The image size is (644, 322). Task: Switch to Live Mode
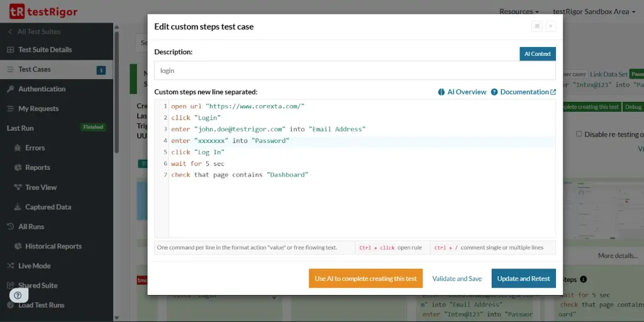34,266
